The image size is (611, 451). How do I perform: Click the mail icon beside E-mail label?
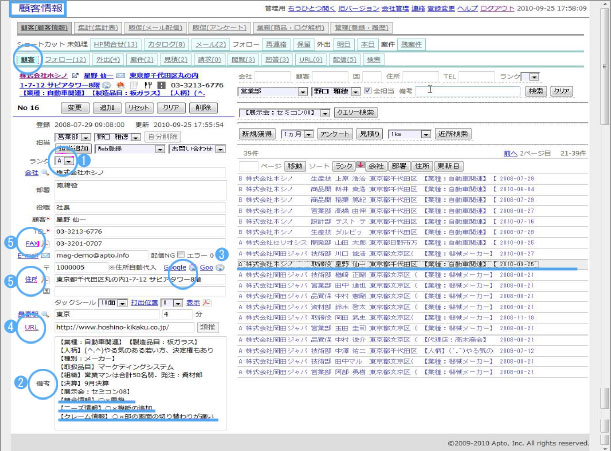pyautogui.click(x=47, y=255)
